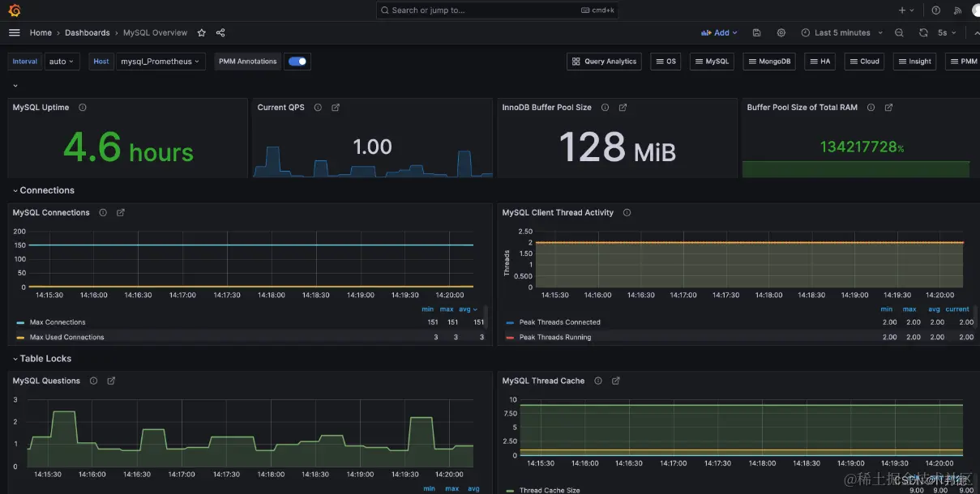
Task: Open Last 5 minutes time picker
Action: (x=837, y=32)
